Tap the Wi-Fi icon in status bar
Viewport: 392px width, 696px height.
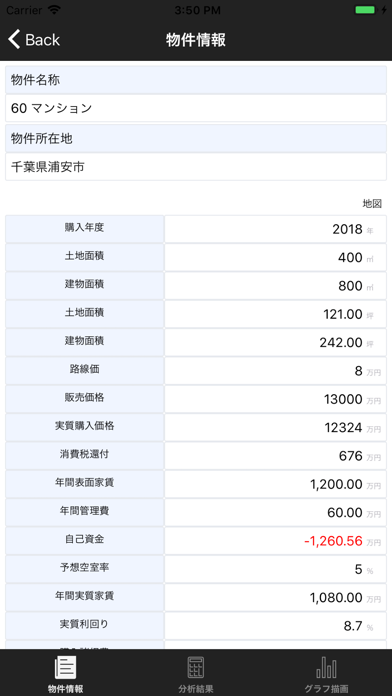55,10
